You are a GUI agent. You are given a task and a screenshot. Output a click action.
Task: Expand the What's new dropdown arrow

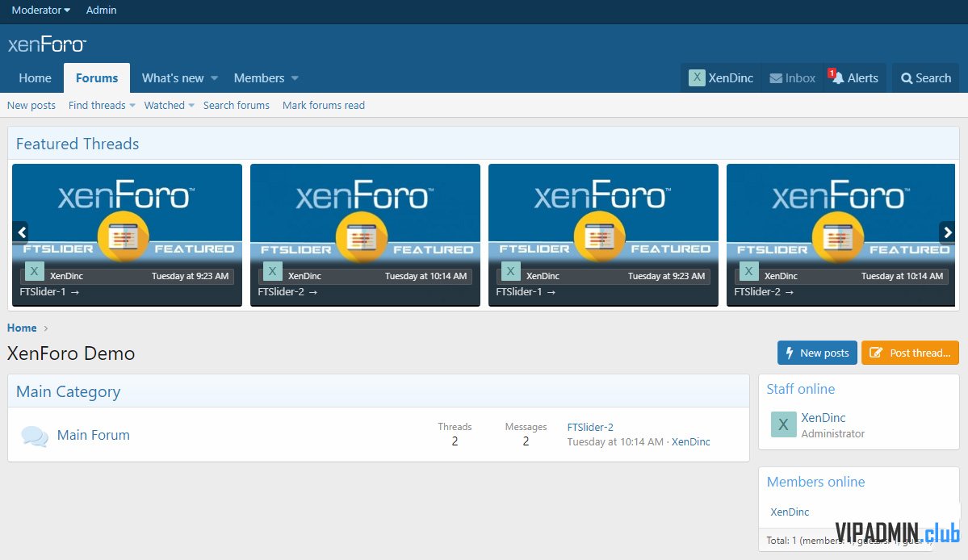215,78
